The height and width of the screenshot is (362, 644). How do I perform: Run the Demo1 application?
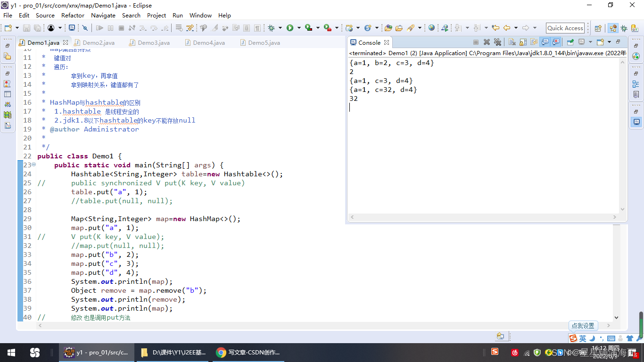point(291,28)
